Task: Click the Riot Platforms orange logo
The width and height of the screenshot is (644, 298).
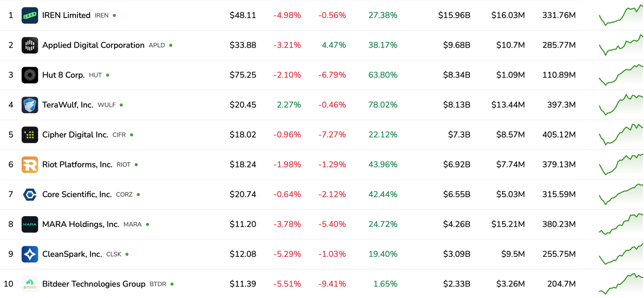Action: tap(30, 164)
